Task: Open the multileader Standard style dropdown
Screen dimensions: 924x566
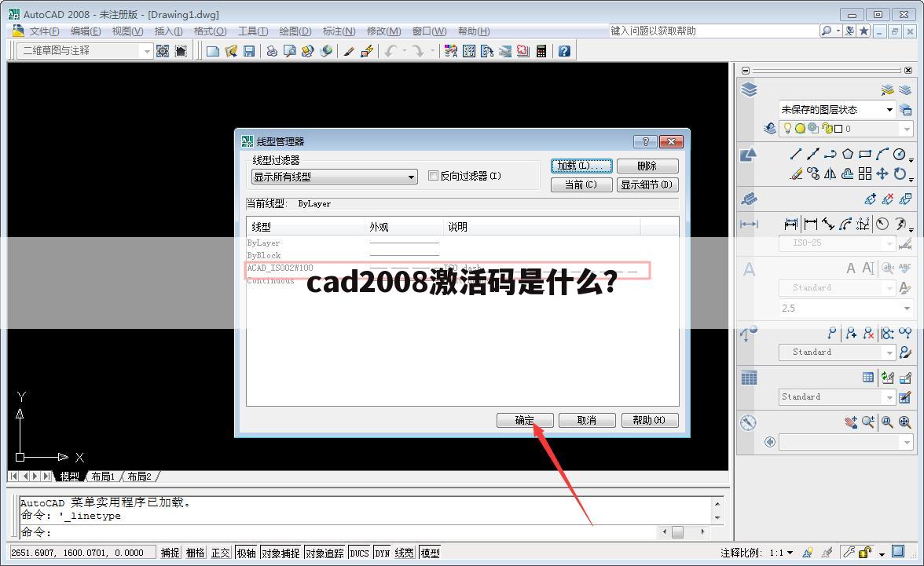Action: click(x=837, y=352)
